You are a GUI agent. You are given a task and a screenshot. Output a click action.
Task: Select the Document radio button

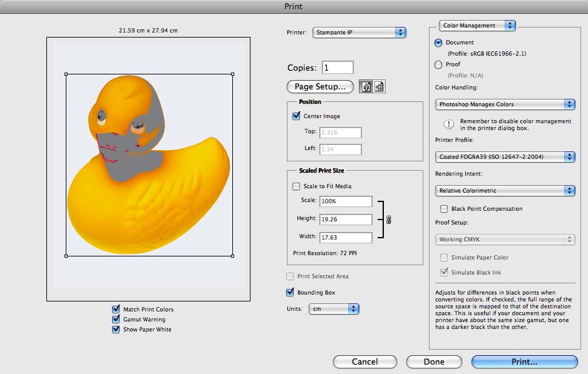click(x=438, y=43)
